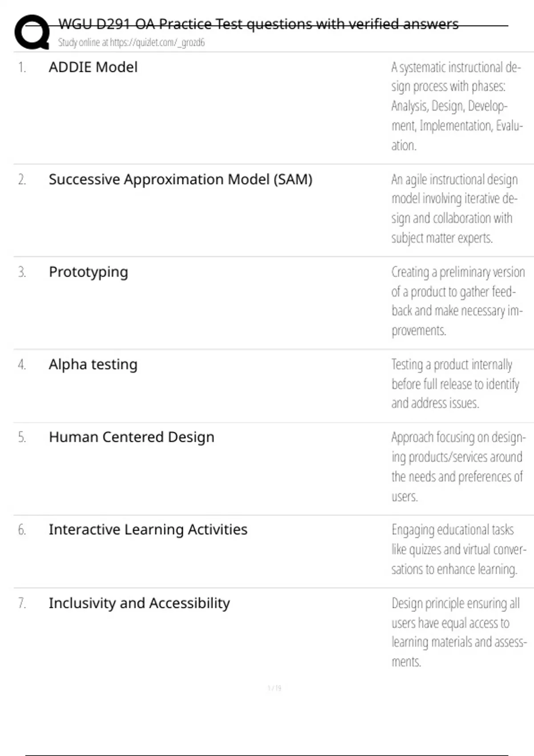534x756 pixels.
Task: Click the Human Centered Design definition
Action: (x=458, y=466)
